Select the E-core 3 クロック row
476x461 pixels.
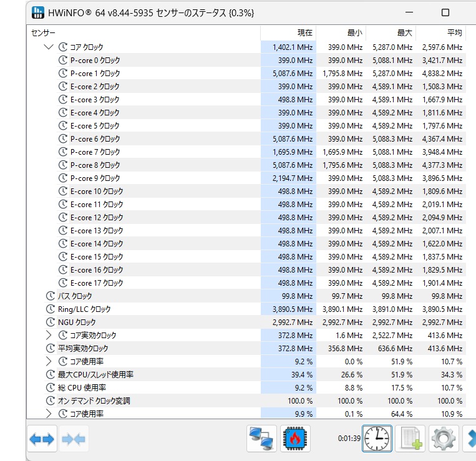(261, 100)
